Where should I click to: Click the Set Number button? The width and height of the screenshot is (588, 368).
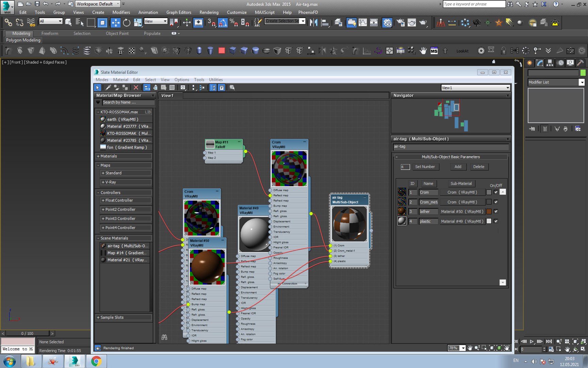click(x=425, y=167)
